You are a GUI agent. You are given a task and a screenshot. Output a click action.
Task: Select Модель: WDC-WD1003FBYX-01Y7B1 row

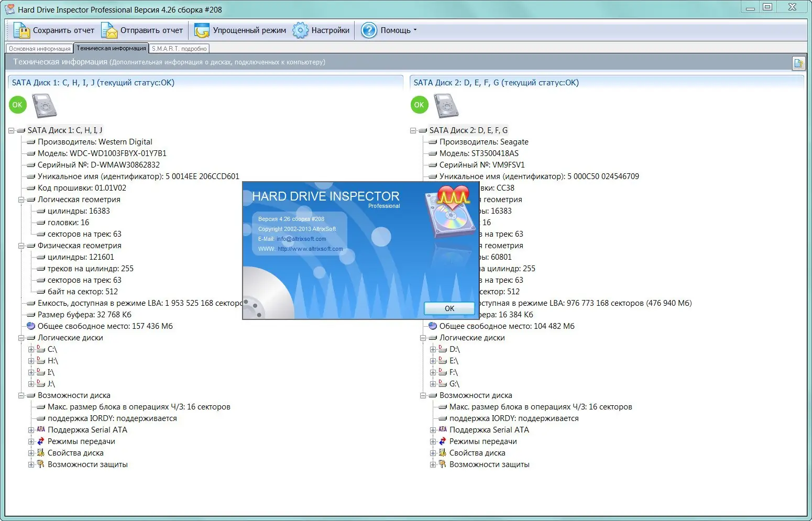pos(102,153)
